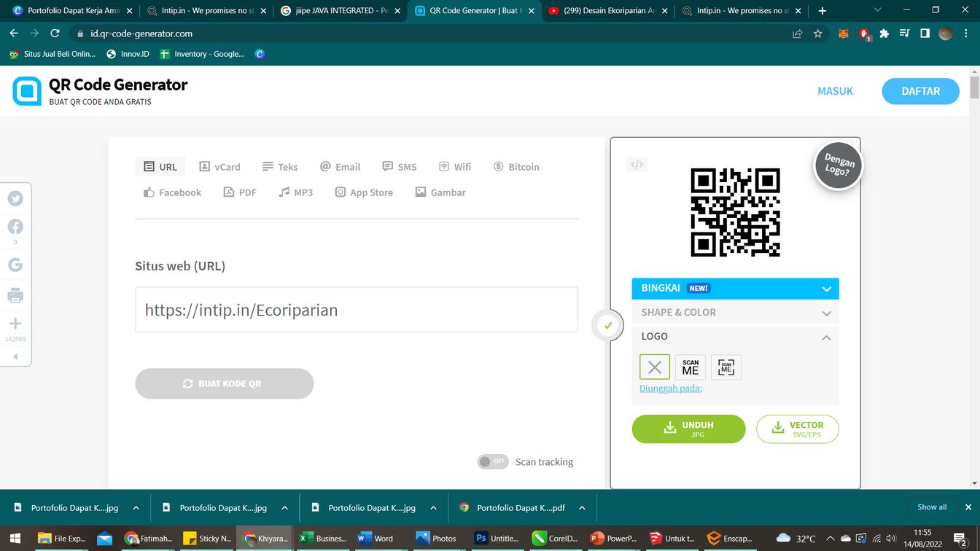Open PowerPoint from the taskbar

coord(612,539)
